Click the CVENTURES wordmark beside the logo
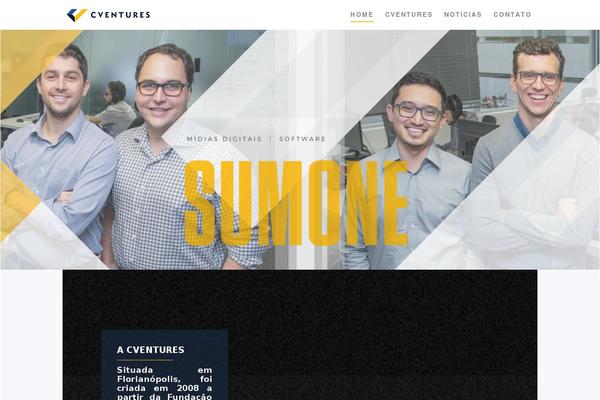 [121, 15]
